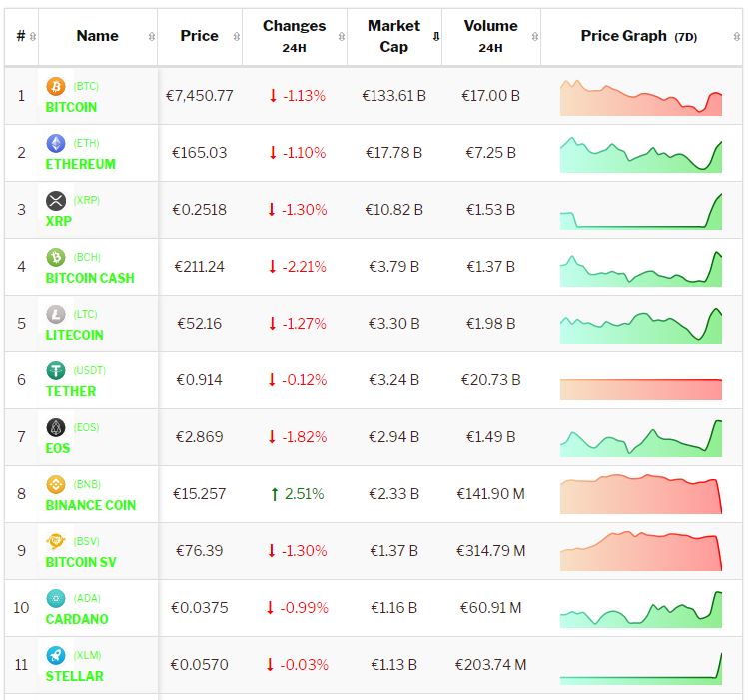748x700 pixels.
Task: Open the ETHEREUM name link
Action: point(81,164)
